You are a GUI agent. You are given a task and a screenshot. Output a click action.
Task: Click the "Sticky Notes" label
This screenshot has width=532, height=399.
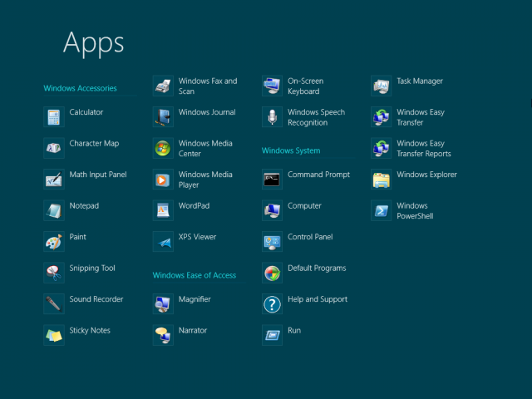(x=90, y=331)
